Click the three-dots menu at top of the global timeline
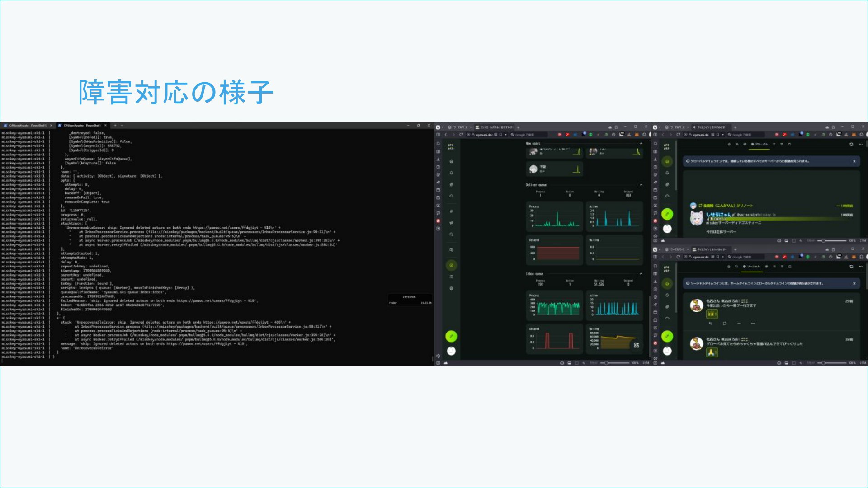Screen dimensions: 868x488 (x=861, y=145)
